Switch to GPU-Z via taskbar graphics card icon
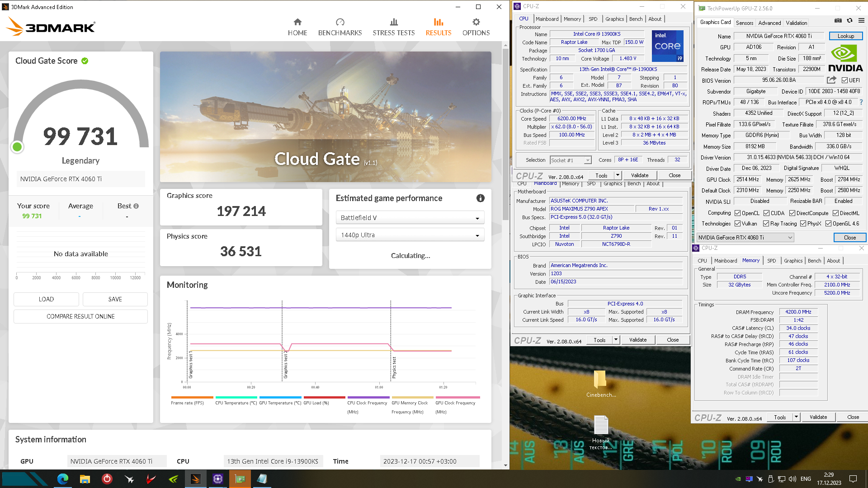This screenshot has width=868, height=488. point(240,479)
